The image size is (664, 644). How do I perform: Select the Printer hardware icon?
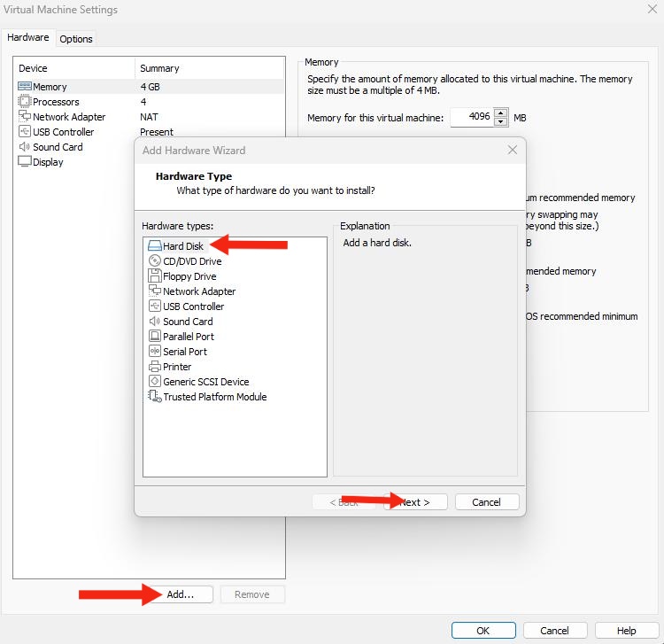[155, 367]
